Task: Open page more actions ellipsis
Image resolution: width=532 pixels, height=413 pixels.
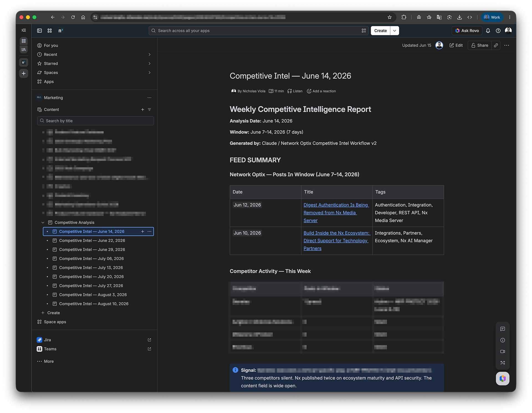Action: click(x=507, y=45)
